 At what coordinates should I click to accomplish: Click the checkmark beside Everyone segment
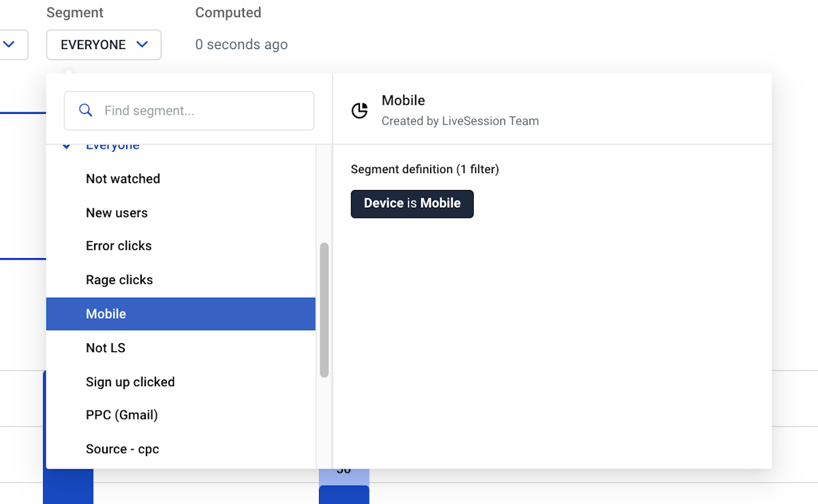[x=66, y=146]
